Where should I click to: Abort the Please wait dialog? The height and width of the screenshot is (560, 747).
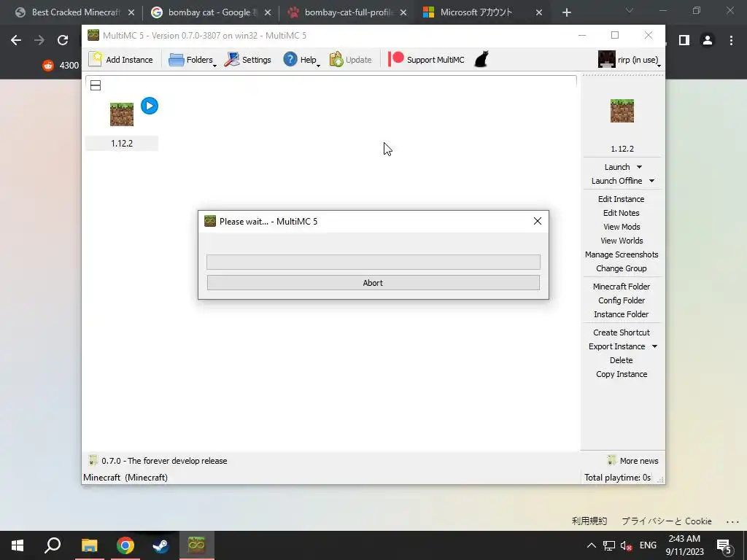click(373, 282)
